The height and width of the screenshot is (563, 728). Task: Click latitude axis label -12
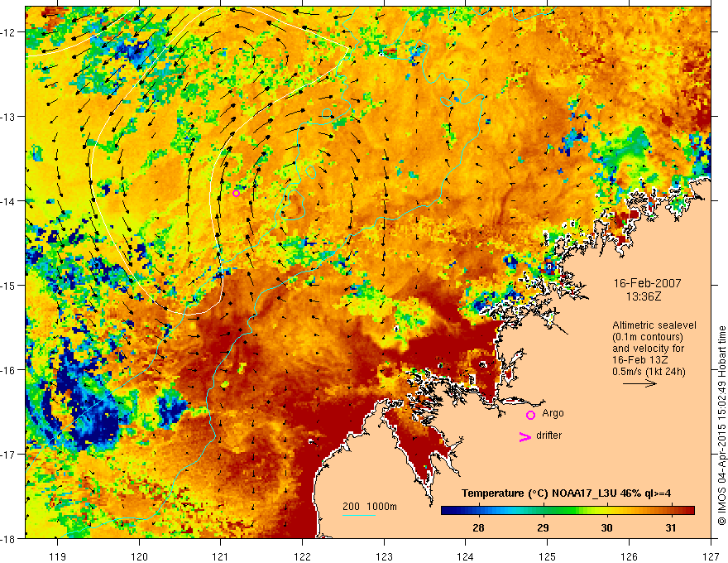point(9,32)
